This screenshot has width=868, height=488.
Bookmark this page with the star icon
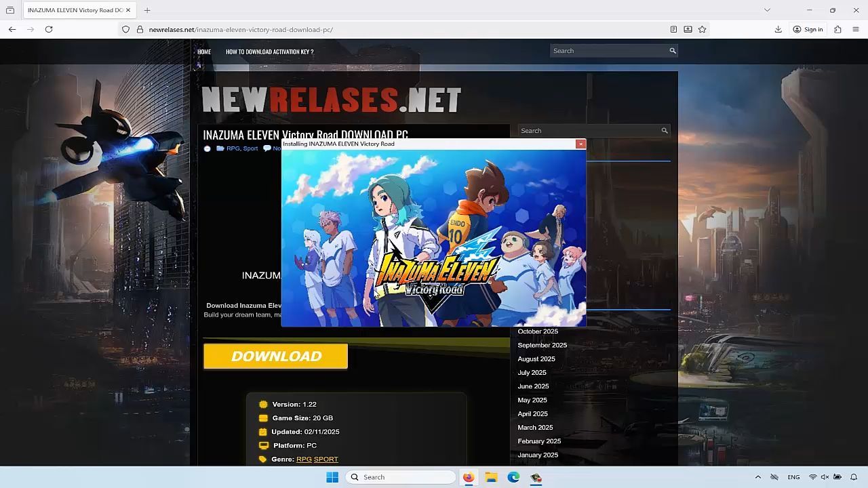(702, 29)
